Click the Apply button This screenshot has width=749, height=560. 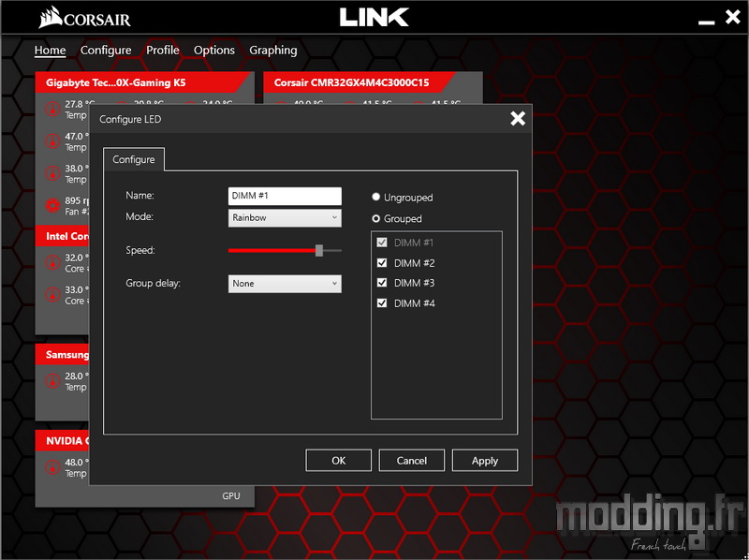(x=485, y=461)
